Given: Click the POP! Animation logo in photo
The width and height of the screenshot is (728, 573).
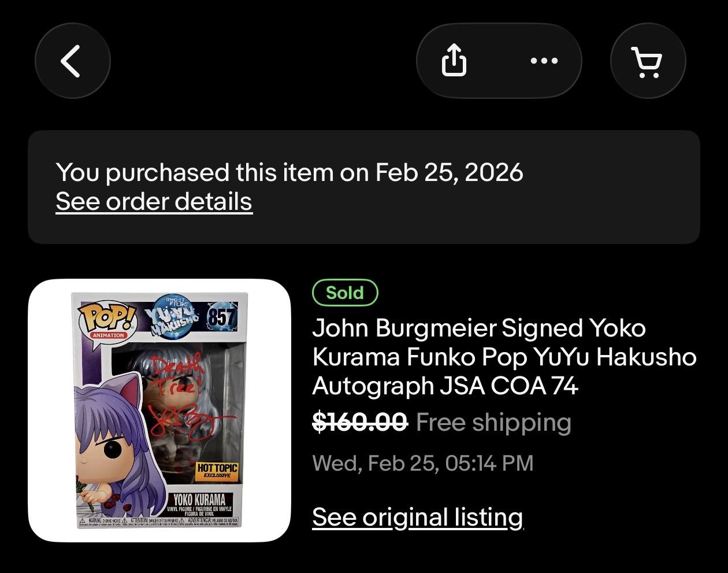Looking at the screenshot, I should coord(109,320).
